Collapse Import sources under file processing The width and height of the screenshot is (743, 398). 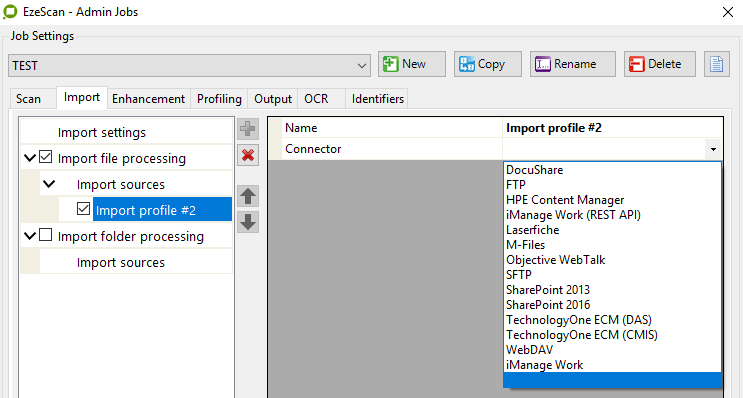(x=49, y=184)
